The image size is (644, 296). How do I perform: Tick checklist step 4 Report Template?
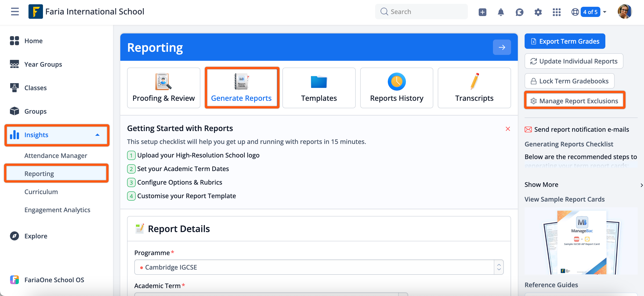click(131, 196)
